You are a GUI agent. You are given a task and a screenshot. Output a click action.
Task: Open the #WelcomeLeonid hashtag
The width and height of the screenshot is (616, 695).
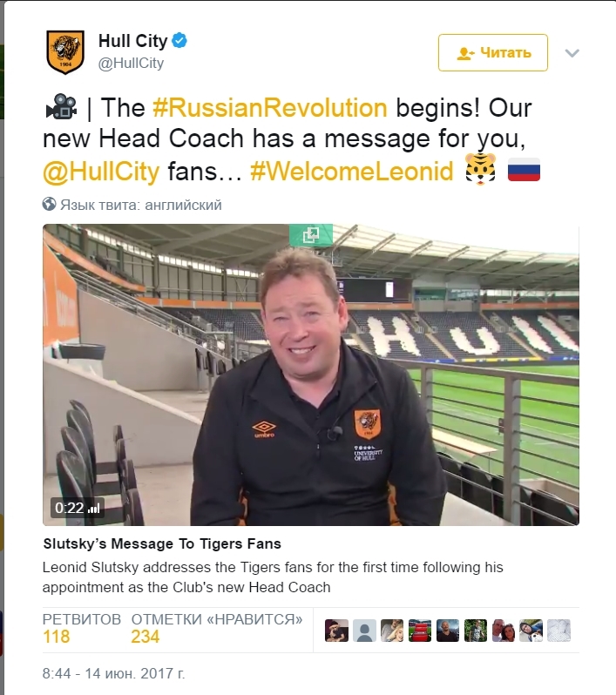pos(352,171)
